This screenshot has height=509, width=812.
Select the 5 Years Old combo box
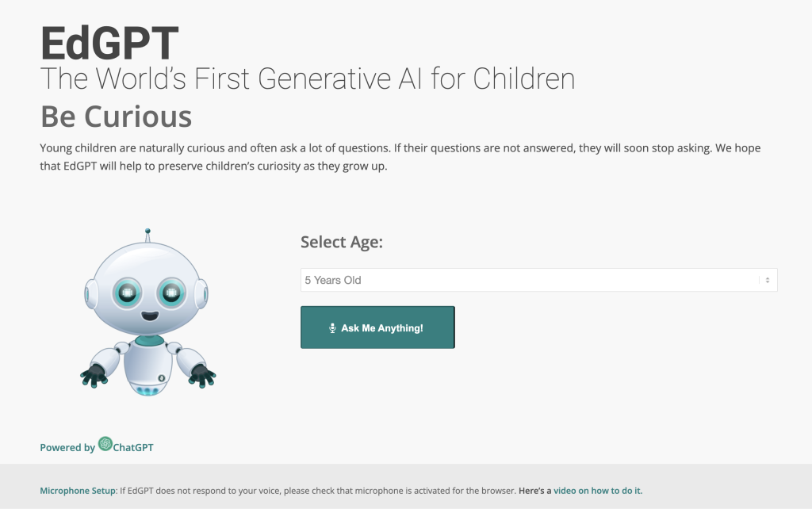(x=538, y=280)
